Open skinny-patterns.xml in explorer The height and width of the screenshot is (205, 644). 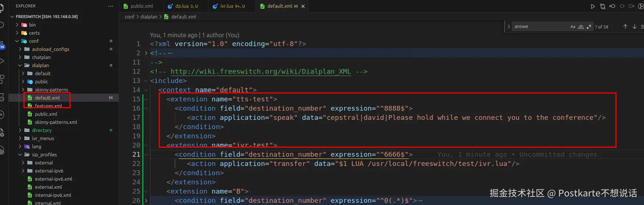pos(63,122)
